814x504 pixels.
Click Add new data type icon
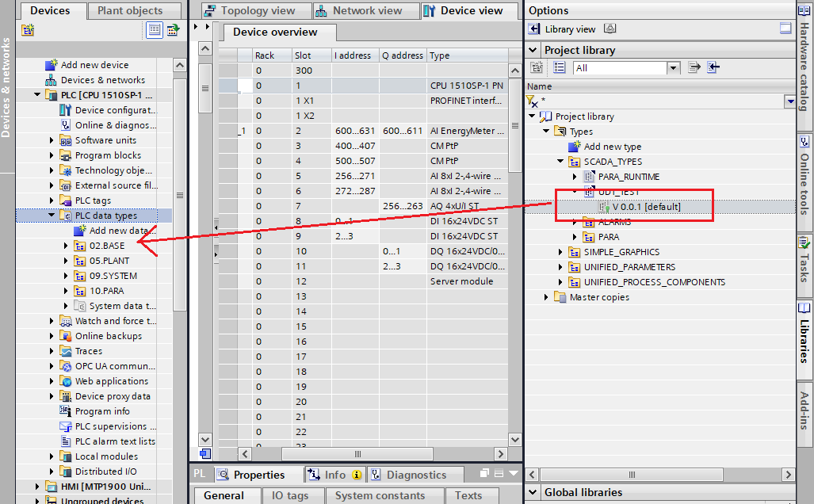(79, 231)
